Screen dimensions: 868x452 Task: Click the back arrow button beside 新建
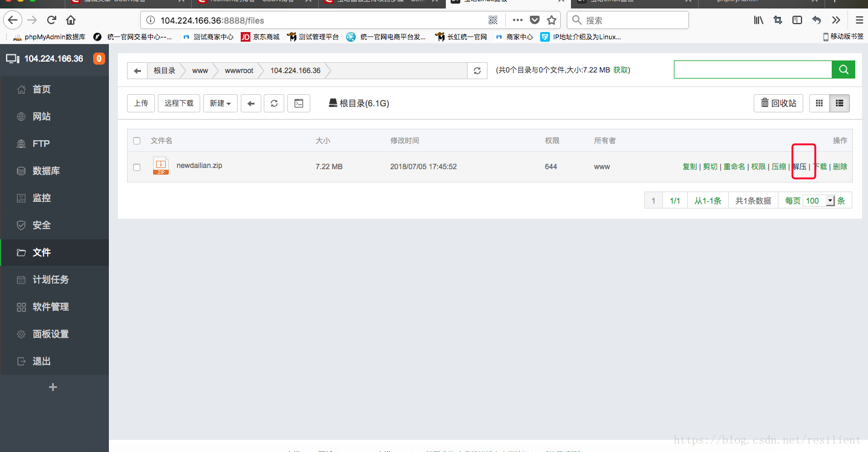(x=251, y=103)
